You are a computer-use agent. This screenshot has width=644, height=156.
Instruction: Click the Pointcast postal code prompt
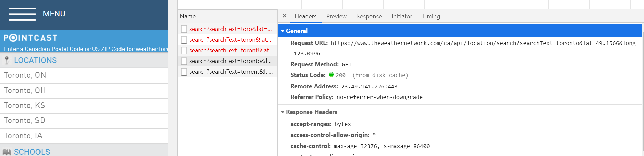[x=86, y=49]
